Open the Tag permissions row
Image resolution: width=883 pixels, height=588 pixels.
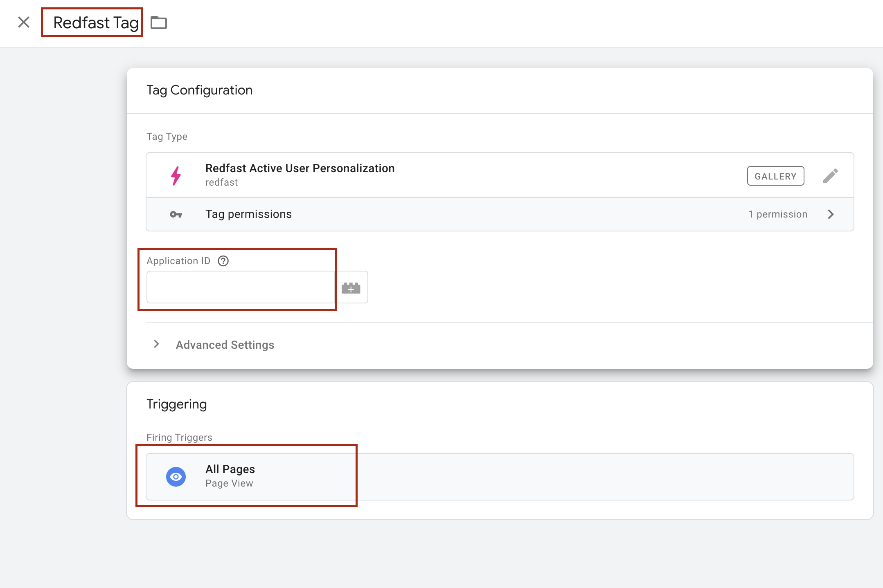tap(500, 214)
